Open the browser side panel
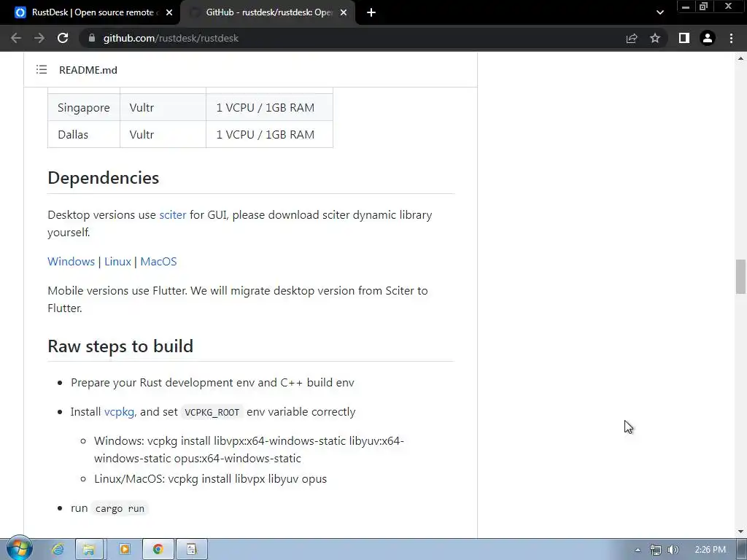Image resolution: width=747 pixels, height=560 pixels. 684,38
